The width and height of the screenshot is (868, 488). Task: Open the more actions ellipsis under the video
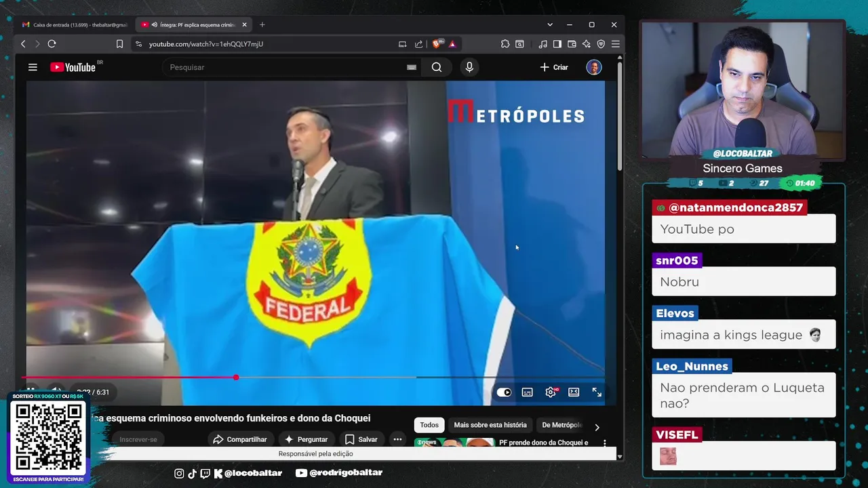point(397,439)
